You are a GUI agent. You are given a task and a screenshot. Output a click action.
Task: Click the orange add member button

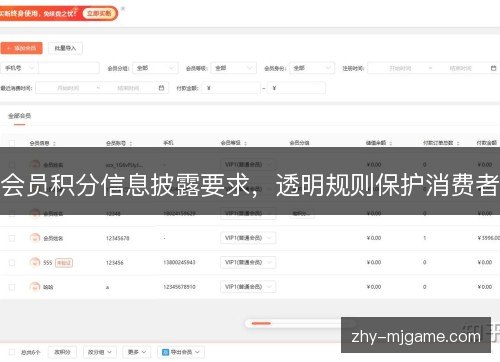21,48
